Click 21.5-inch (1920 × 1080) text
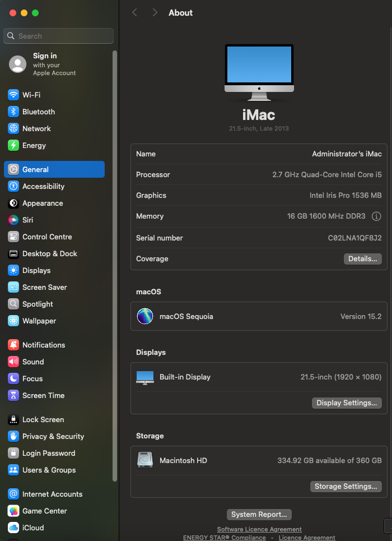The width and height of the screenshot is (392, 541). pos(341,377)
